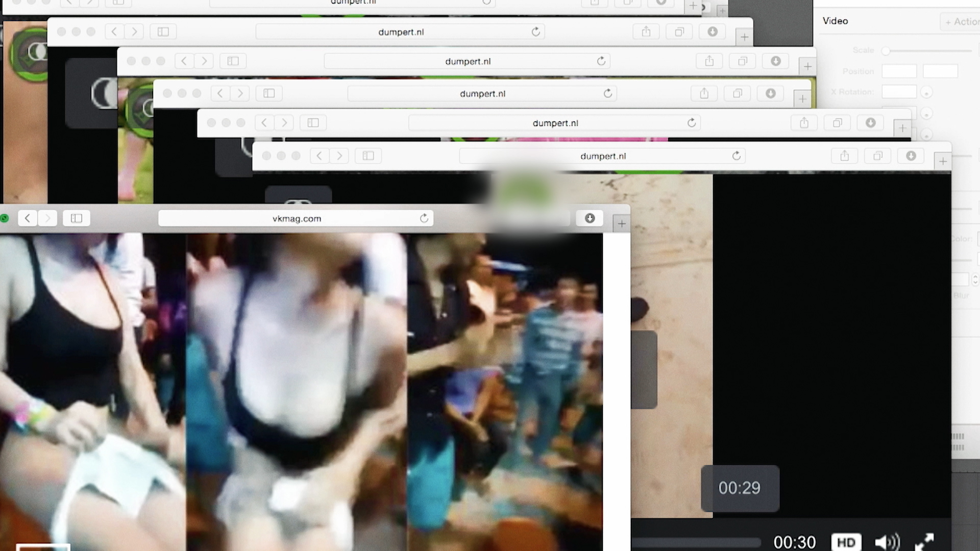The width and height of the screenshot is (980, 551).
Task: Toggle sidebar in third-from-front dumpert.nl window
Action: coord(269,93)
